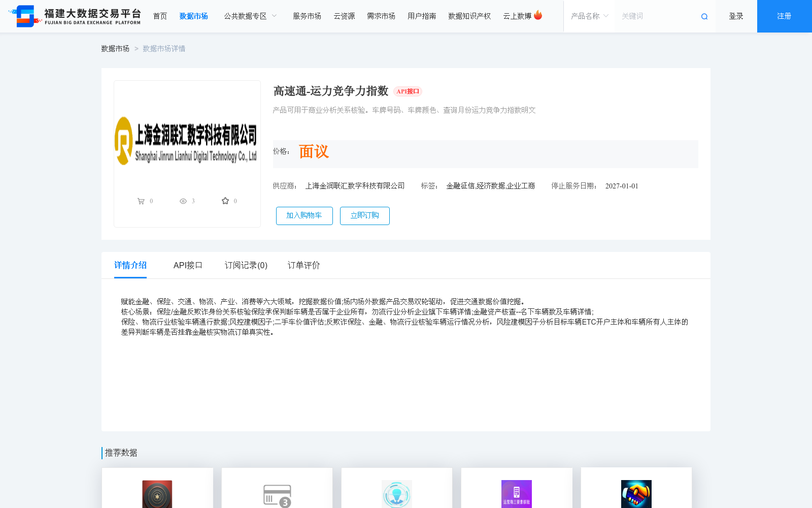812x508 pixels.
Task: Click the 数据市场 breadcrumb link
Action: 115,49
